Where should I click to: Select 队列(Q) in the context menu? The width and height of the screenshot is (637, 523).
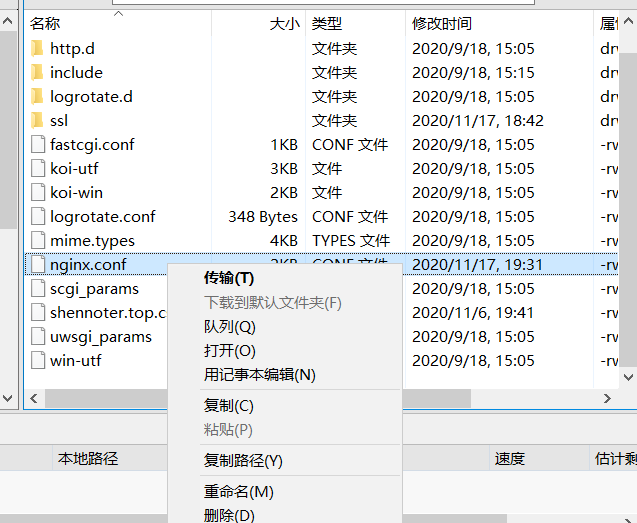click(229, 326)
